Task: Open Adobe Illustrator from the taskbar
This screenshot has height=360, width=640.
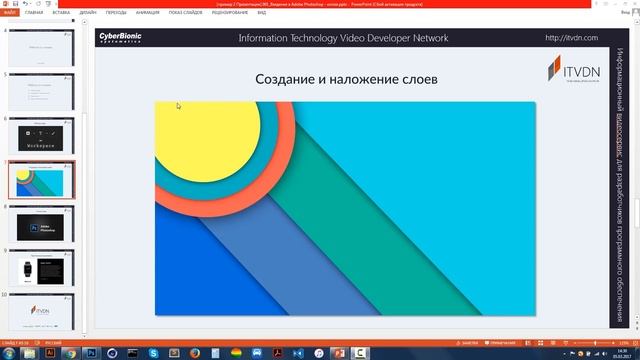Action: click(50, 353)
